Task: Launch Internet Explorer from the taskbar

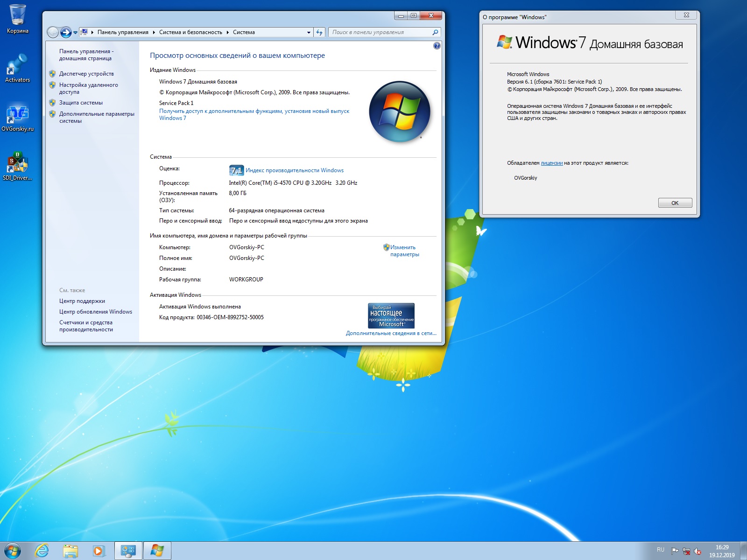Action: [42, 551]
